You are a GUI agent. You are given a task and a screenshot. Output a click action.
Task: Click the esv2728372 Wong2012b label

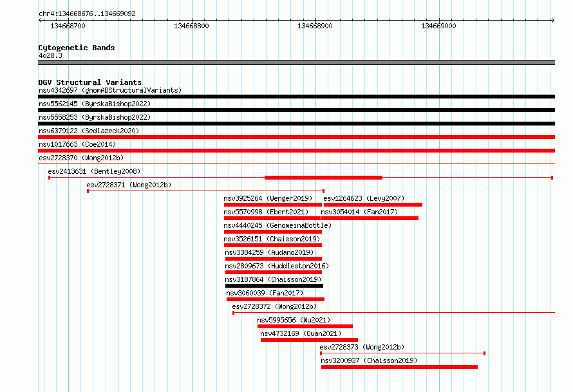coord(274,306)
